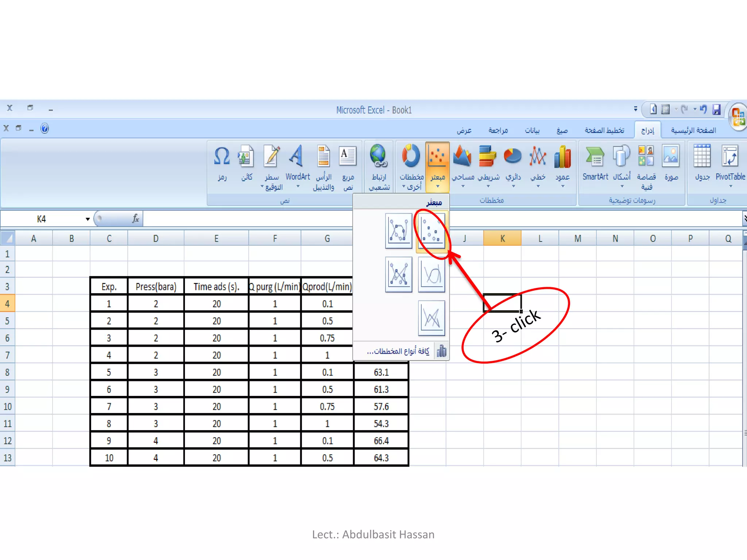Open the Page Layout tab

pyautogui.click(x=604, y=131)
